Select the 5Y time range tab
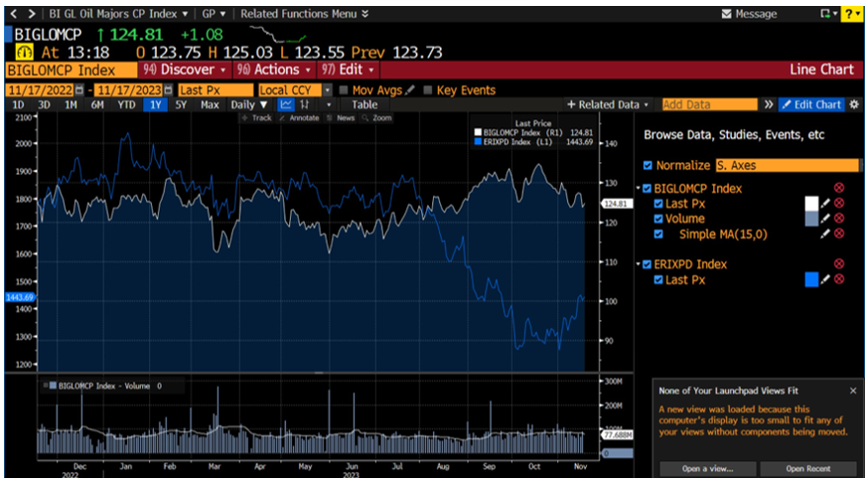This screenshot has width=868, height=481. 180,104
